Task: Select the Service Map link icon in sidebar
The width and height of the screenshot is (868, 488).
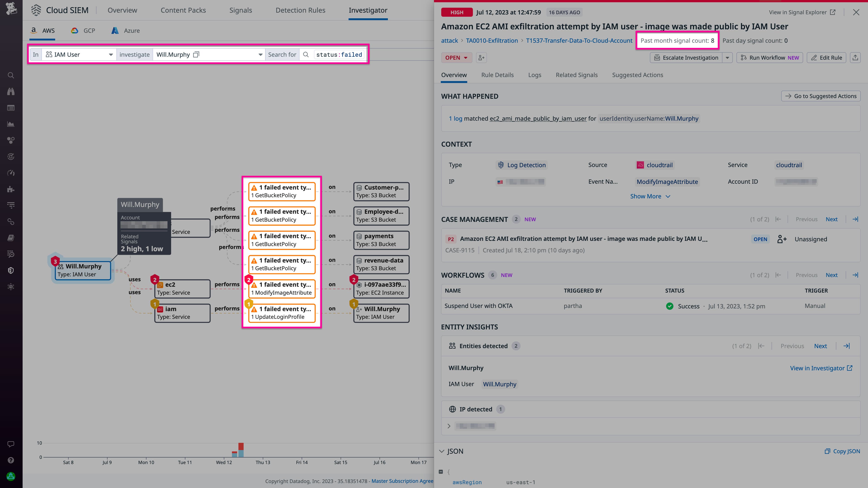Action: coord(11,222)
